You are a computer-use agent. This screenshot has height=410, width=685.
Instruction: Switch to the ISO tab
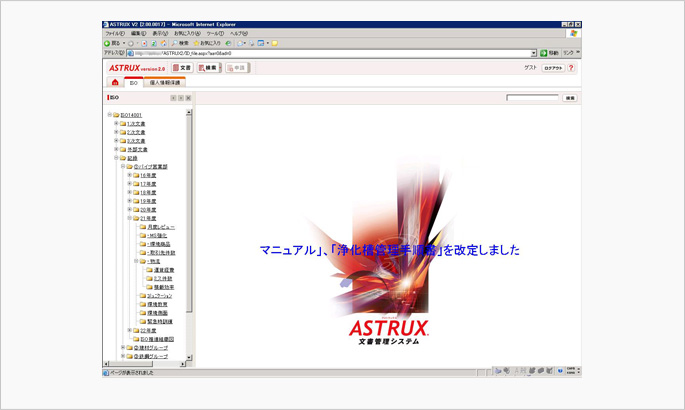(134, 83)
